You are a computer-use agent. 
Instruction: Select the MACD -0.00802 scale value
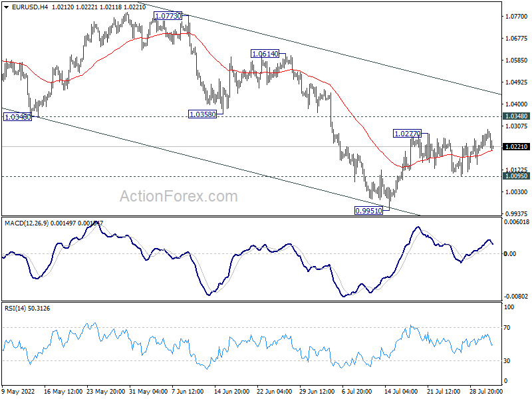tap(517, 297)
